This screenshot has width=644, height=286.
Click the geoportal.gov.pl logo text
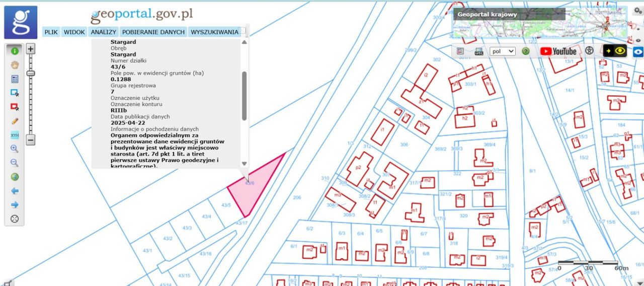point(142,15)
